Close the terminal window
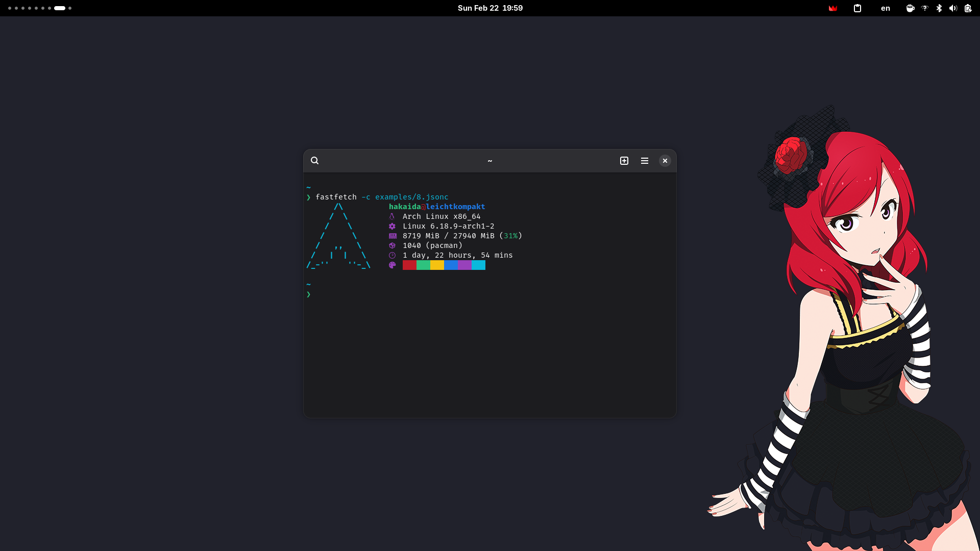980x551 pixels. 665,161
